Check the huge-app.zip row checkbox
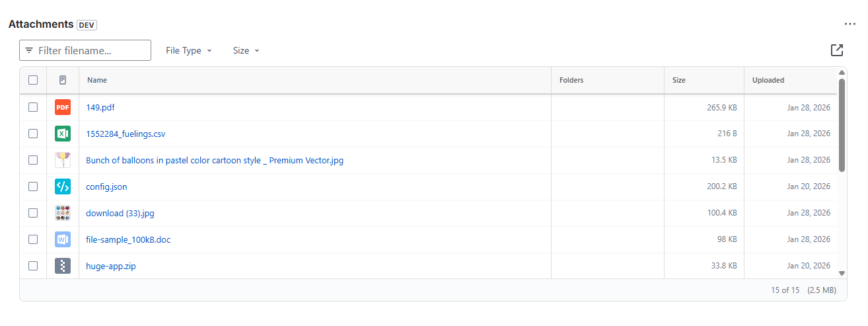 [x=33, y=266]
